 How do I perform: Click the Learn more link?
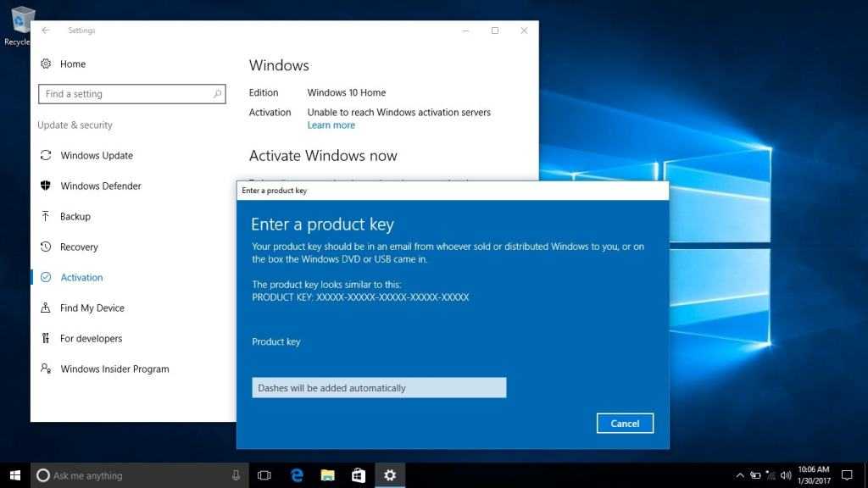pos(331,125)
